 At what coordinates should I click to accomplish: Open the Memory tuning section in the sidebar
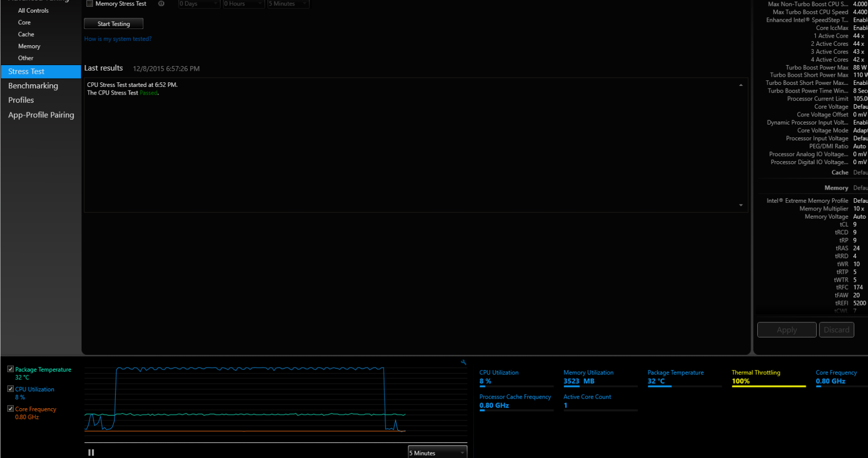[29, 46]
